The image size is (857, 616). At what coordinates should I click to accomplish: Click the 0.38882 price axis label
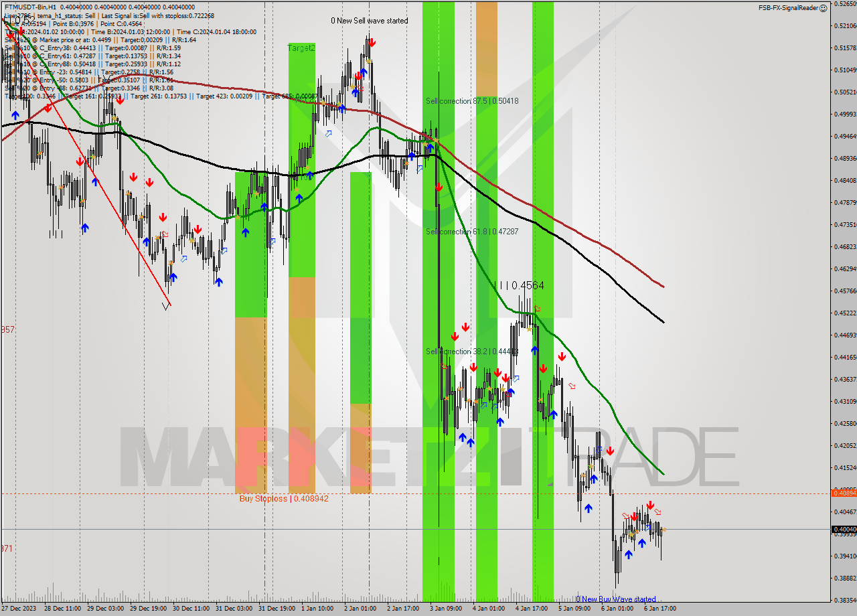point(846,579)
